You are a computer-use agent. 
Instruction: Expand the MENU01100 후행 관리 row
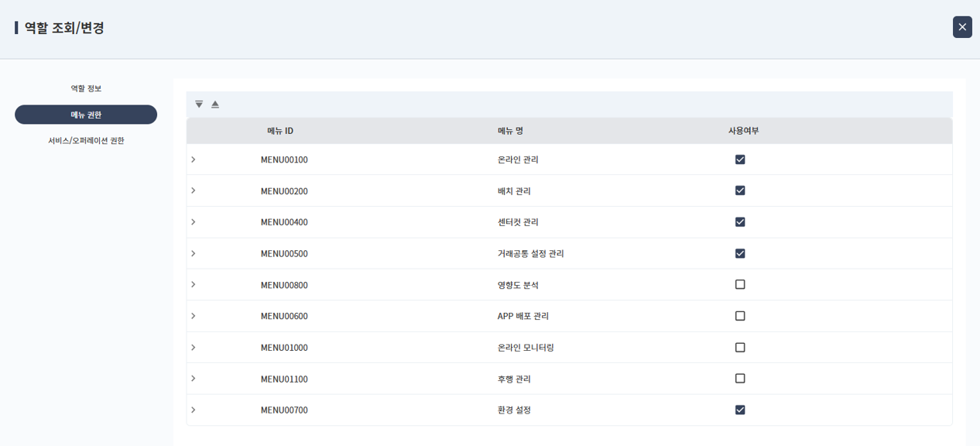(194, 379)
